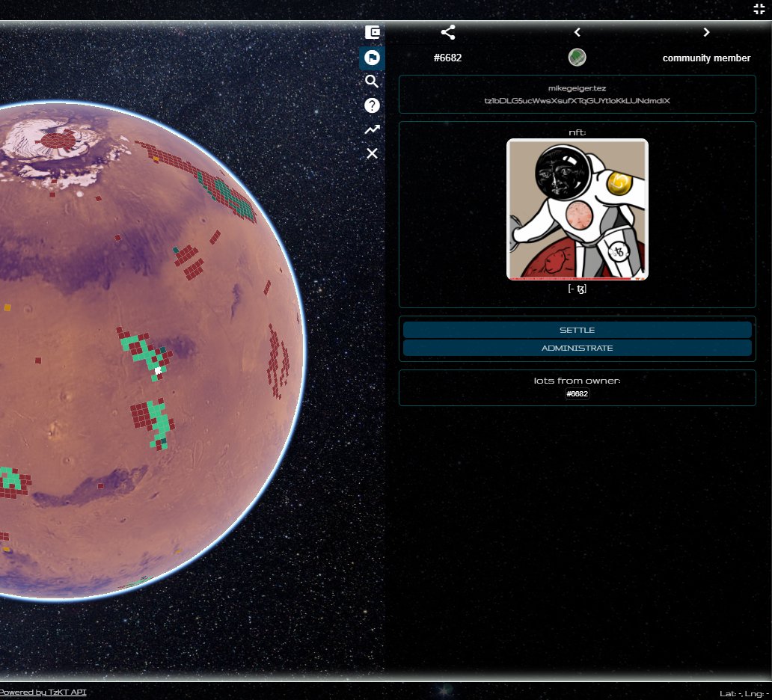772x700 pixels.
Task: Select the flag lot info icon
Action: click(373, 58)
